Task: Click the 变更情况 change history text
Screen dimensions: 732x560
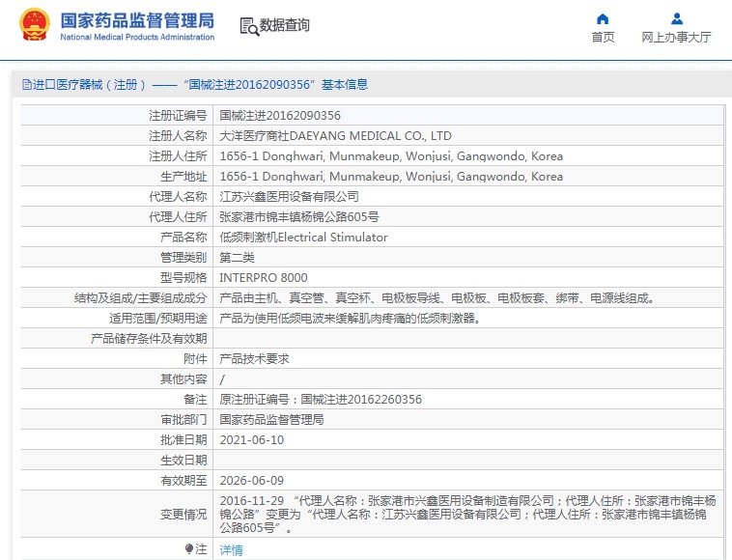Action: (467, 515)
